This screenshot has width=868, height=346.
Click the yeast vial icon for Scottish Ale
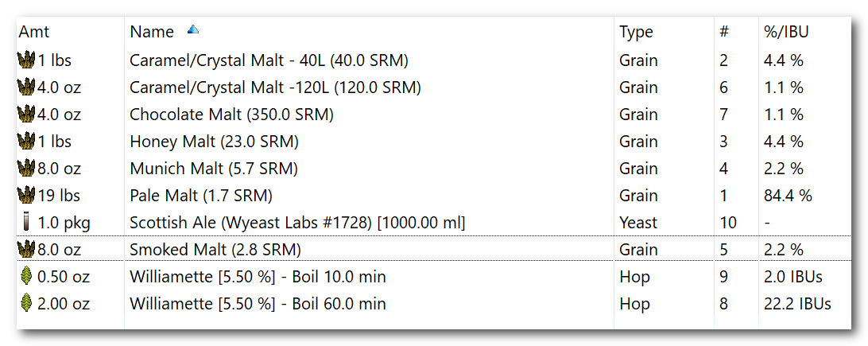(x=26, y=223)
